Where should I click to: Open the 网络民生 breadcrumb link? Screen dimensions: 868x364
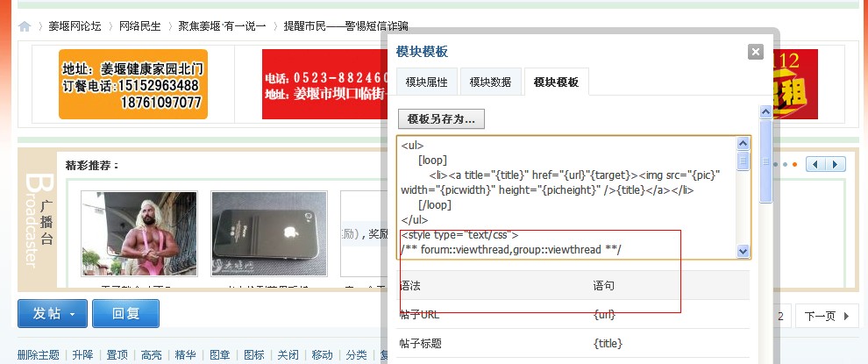click(x=139, y=26)
